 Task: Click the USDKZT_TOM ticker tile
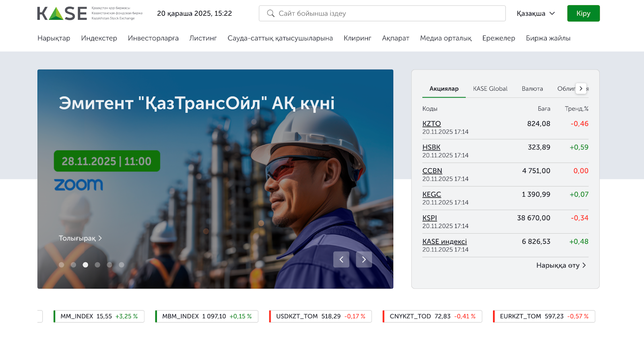(320, 316)
